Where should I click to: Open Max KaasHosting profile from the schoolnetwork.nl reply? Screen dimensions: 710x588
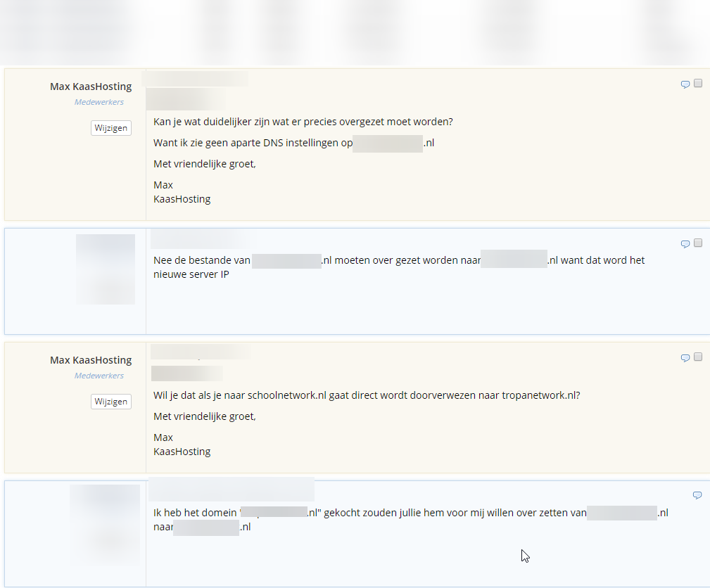pyautogui.click(x=90, y=360)
